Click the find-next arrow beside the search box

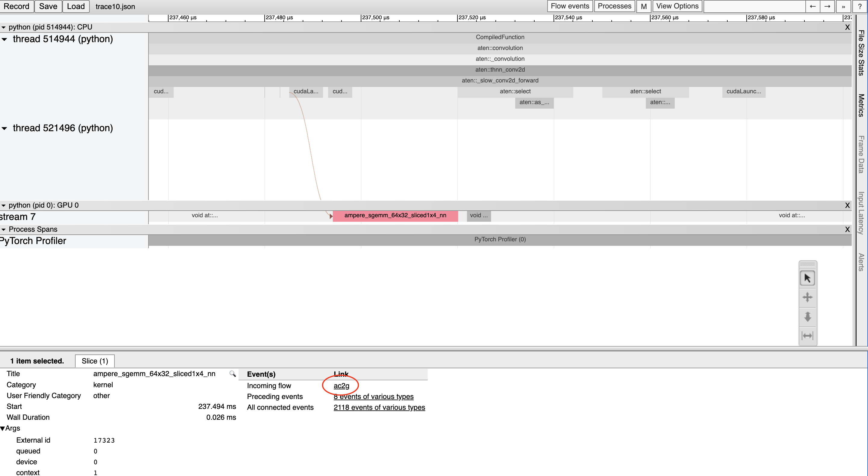[828, 6]
